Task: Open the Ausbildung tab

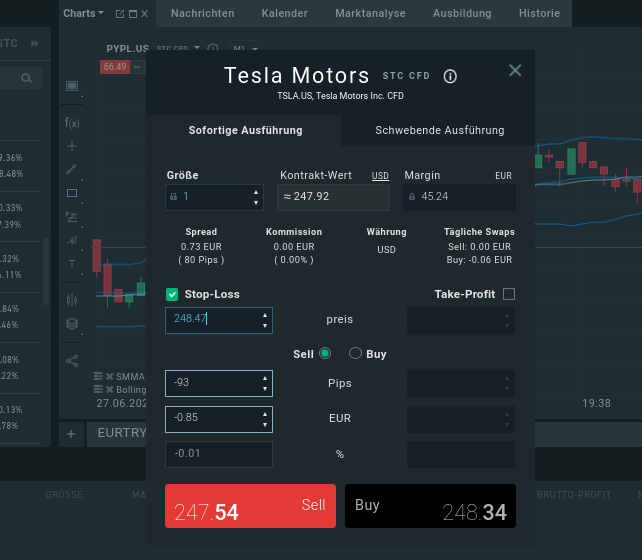Action: click(462, 14)
